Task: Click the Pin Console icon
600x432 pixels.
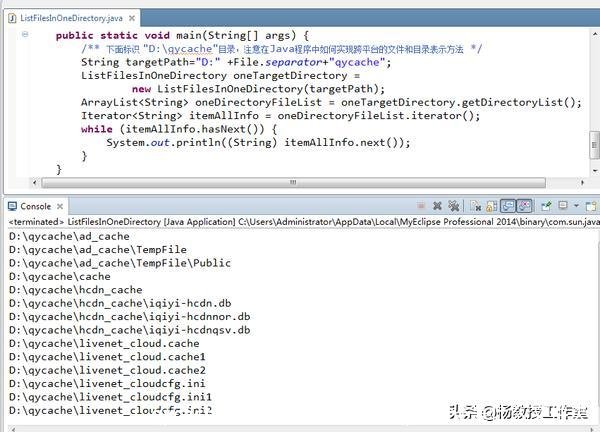Action: point(545,206)
